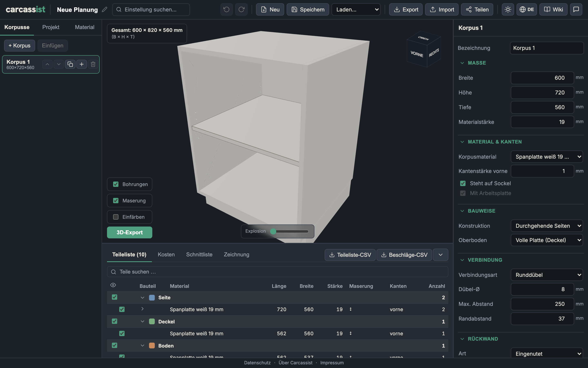Click the eye icon in parts table header
Viewport: 588px width, 368px height.
(x=113, y=285)
